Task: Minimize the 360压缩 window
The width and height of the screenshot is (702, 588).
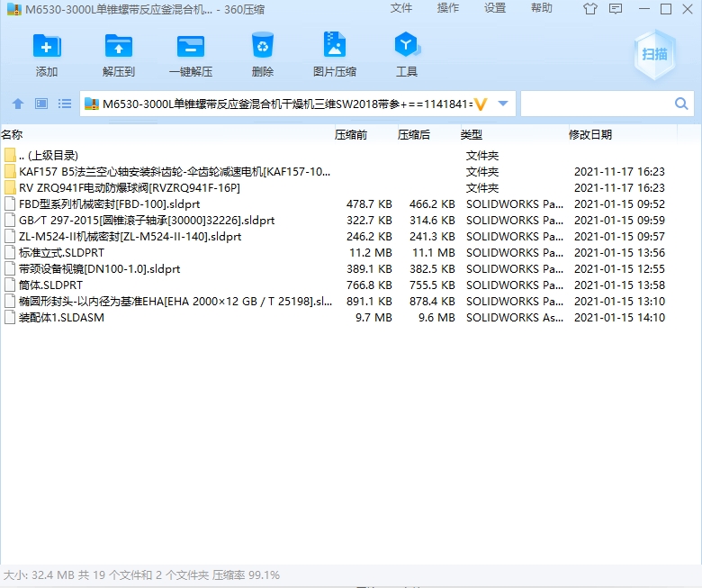Action: [x=644, y=9]
